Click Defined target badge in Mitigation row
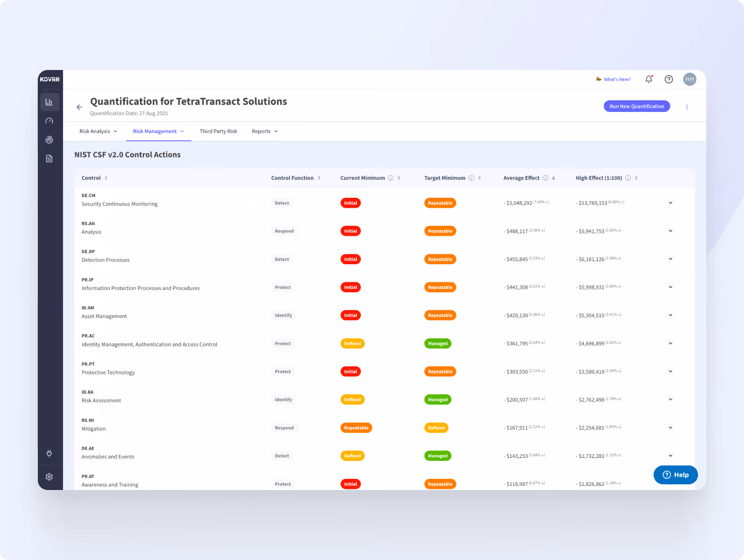744x560 pixels. pyautogui.click(x=436, y=428)
